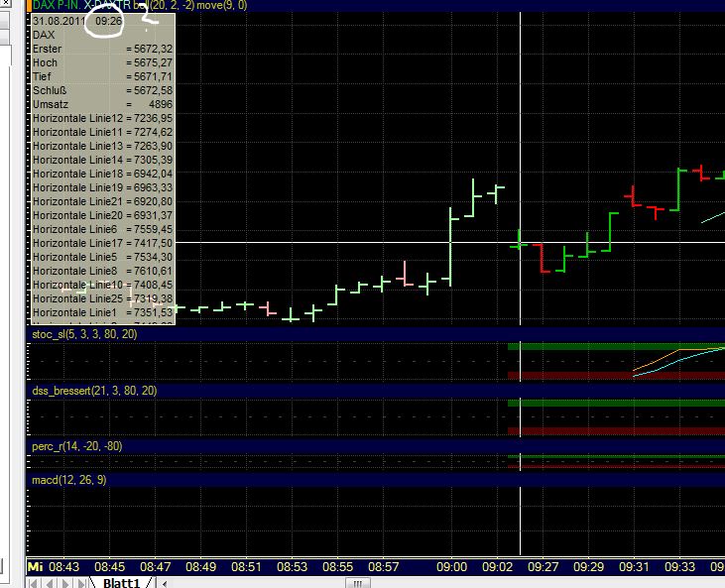Click the 08:53 time axis label
This screenshot has height=588, width=725.
pyautogui.click(x=293, y=567)
